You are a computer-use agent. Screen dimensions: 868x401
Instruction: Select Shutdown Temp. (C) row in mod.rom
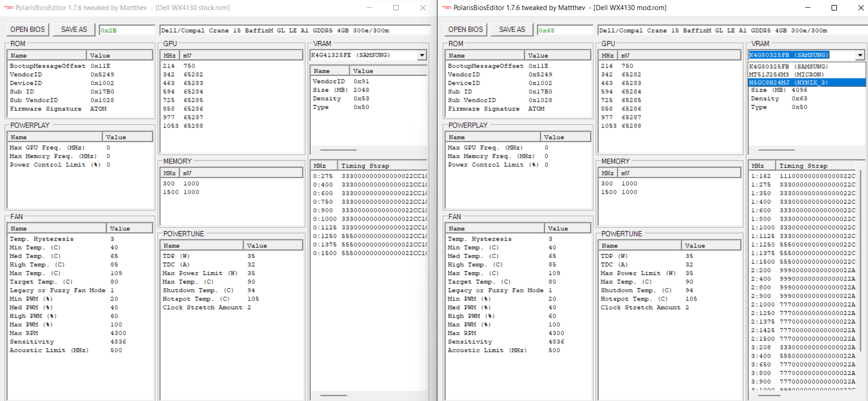[x=669, y=290]
